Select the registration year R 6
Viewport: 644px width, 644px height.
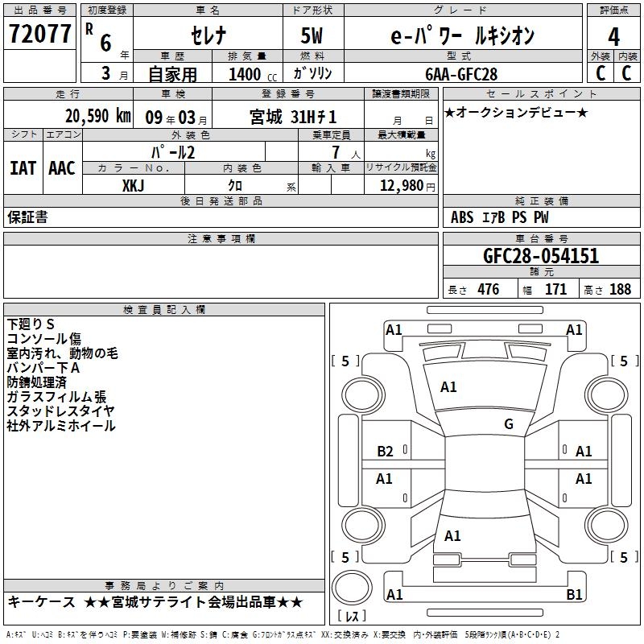(x=98, y=38)
